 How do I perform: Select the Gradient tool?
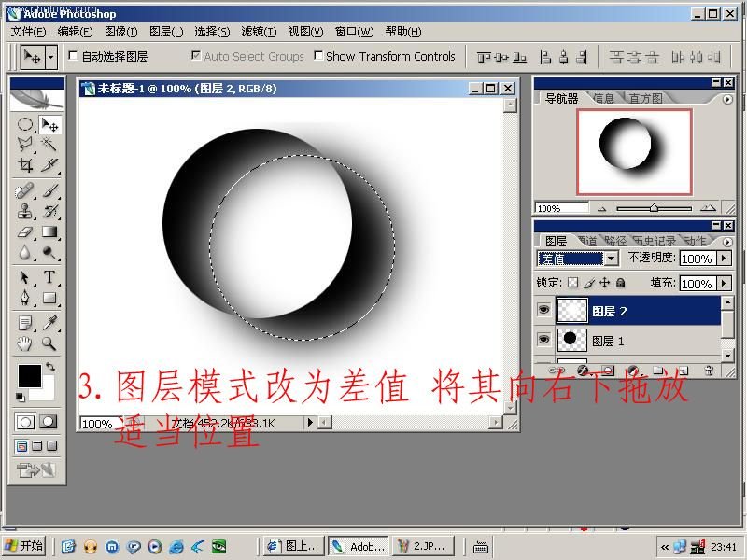click(49, 232)
